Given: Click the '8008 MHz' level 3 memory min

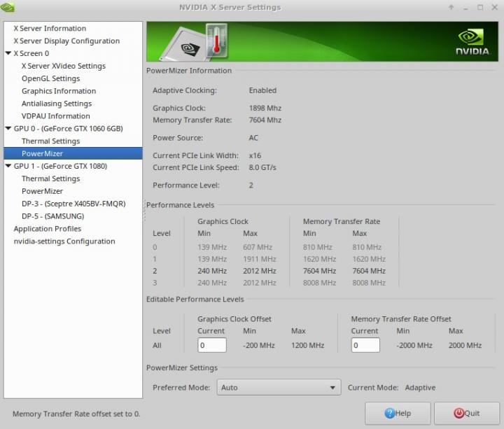Looking at the screenshot, I should (x=319, y=283).
